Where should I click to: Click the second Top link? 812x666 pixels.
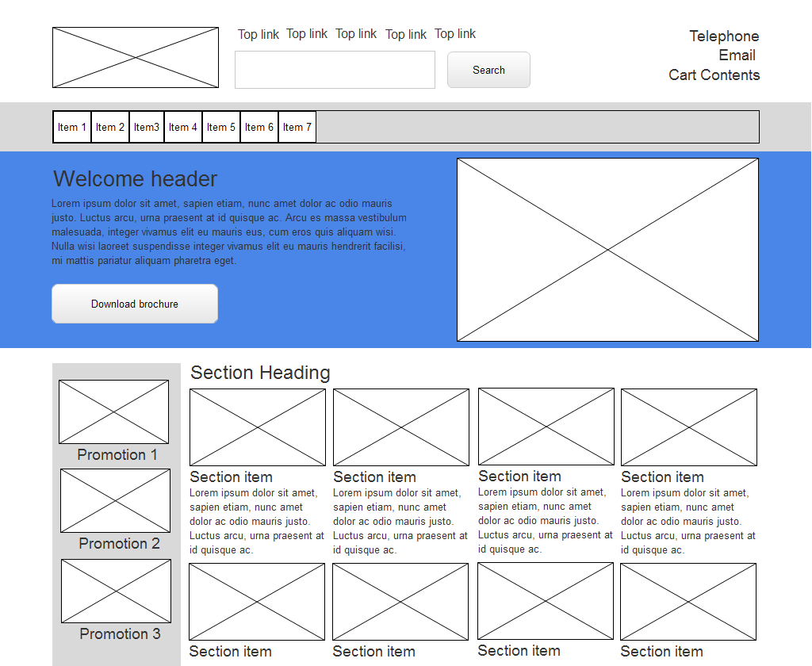tap(307, 34)
